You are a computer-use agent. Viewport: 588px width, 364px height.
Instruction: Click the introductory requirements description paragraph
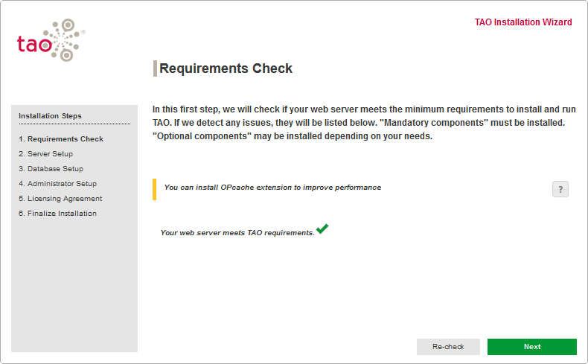pyautogui.click(x=363, y=123)
